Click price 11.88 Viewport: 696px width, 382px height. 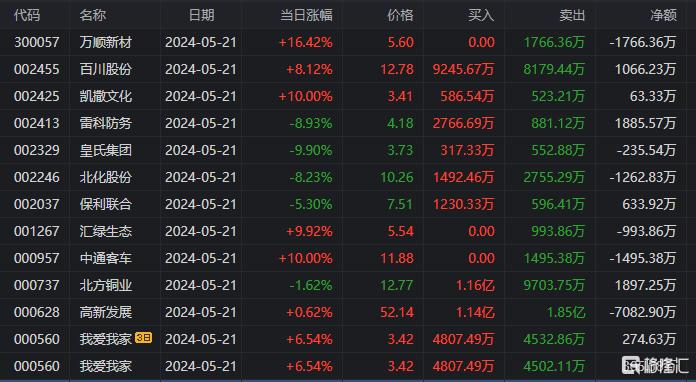tap(397, 258)
